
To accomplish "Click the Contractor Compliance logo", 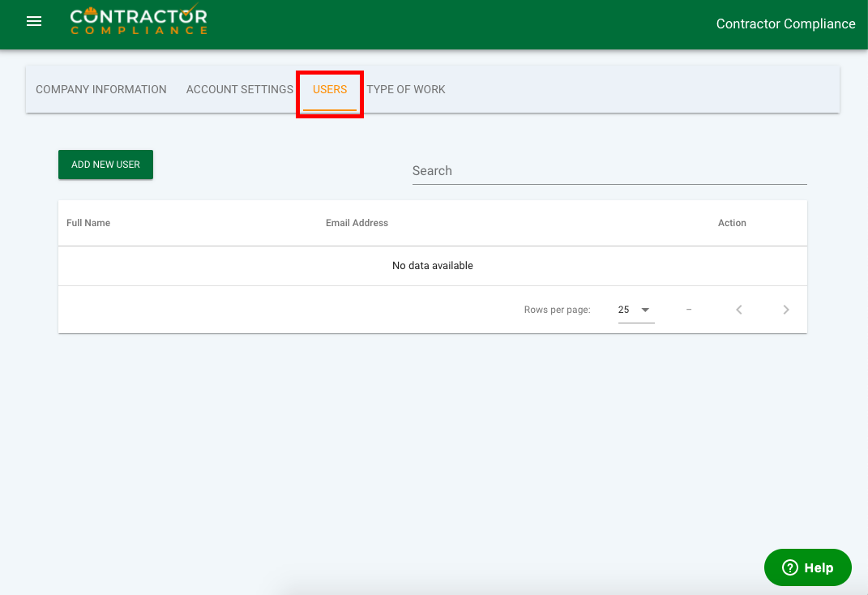I will coord(139,21).
